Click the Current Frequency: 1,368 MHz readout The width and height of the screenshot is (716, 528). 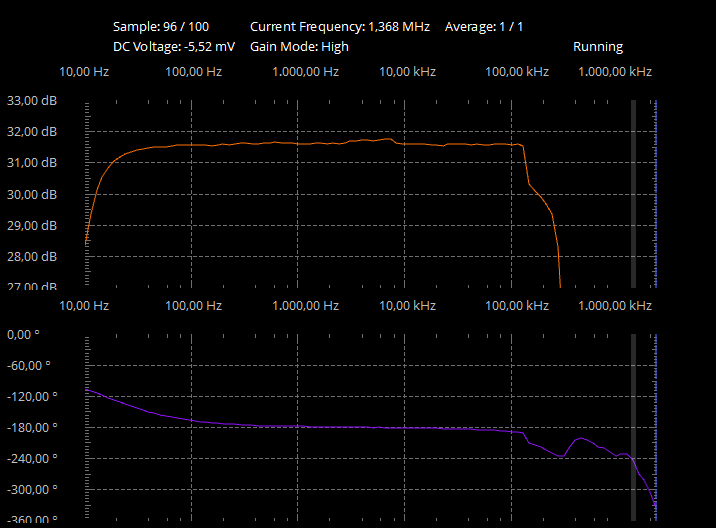point(340,26)
